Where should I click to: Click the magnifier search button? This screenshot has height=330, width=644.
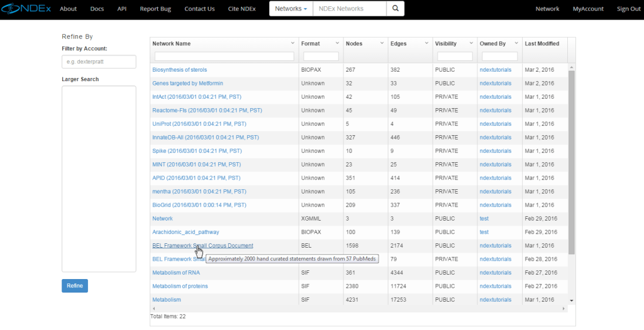(395, 9)
